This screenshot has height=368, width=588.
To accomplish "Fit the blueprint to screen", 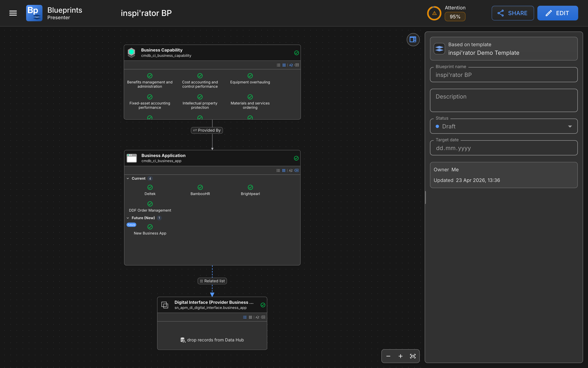I will click(413, 356).
